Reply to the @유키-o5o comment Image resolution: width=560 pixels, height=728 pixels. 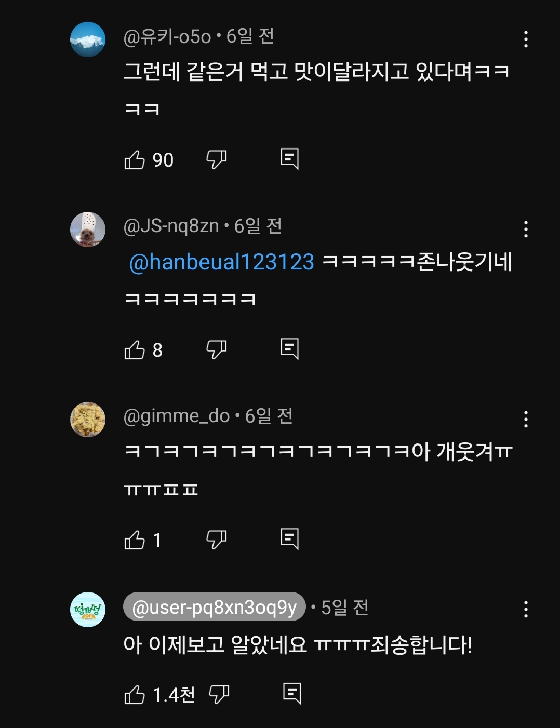tap(289, 158)
